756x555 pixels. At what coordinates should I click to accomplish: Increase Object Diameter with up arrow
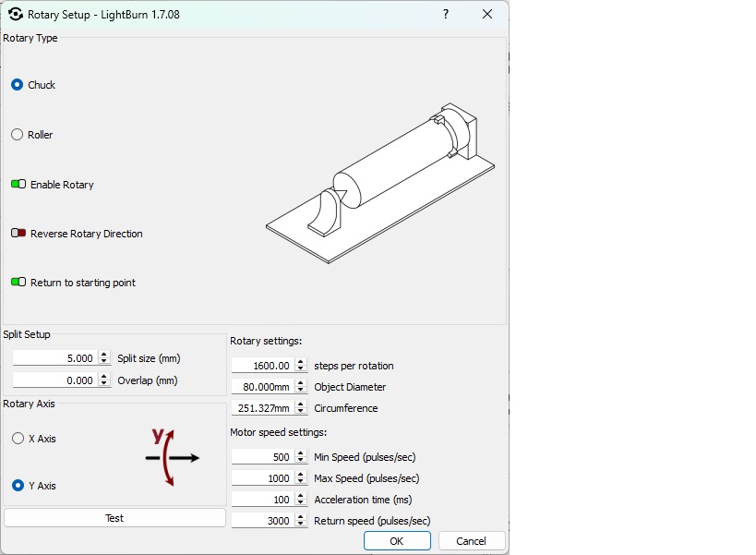click(300, 383)
